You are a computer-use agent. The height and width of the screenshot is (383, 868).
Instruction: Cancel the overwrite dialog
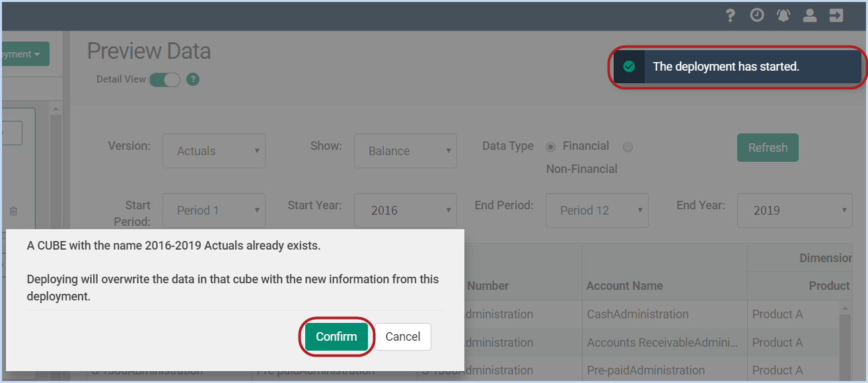click(403, 337)
